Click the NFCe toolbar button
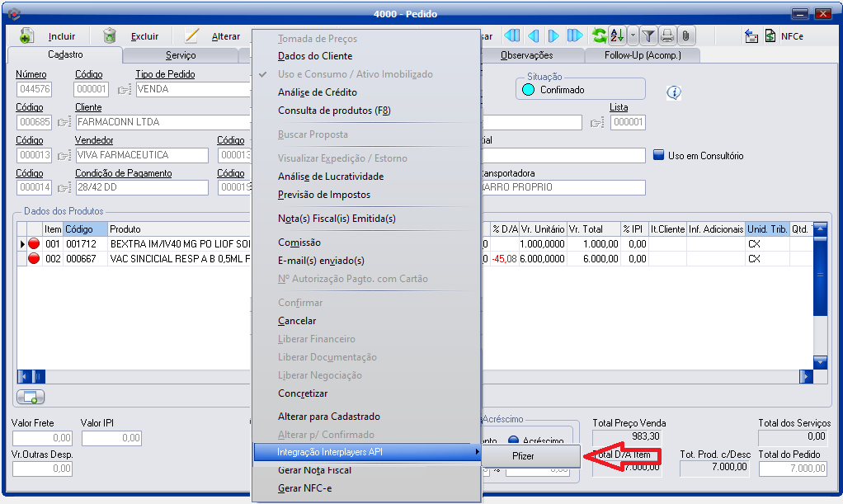 (782, 36)
